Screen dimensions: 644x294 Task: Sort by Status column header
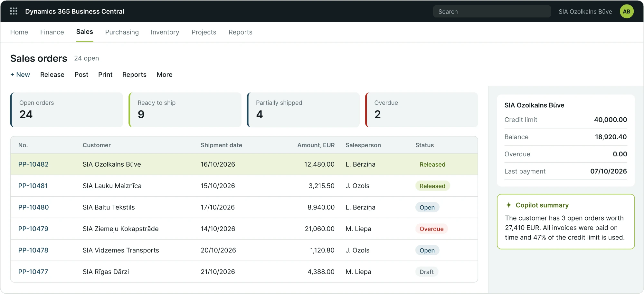click(x=424, y=145)
